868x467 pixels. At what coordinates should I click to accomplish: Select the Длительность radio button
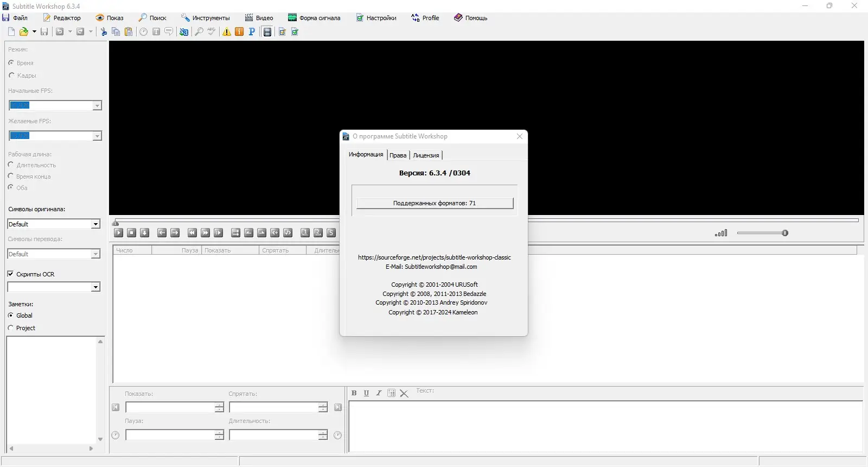(x=11, y=165)
